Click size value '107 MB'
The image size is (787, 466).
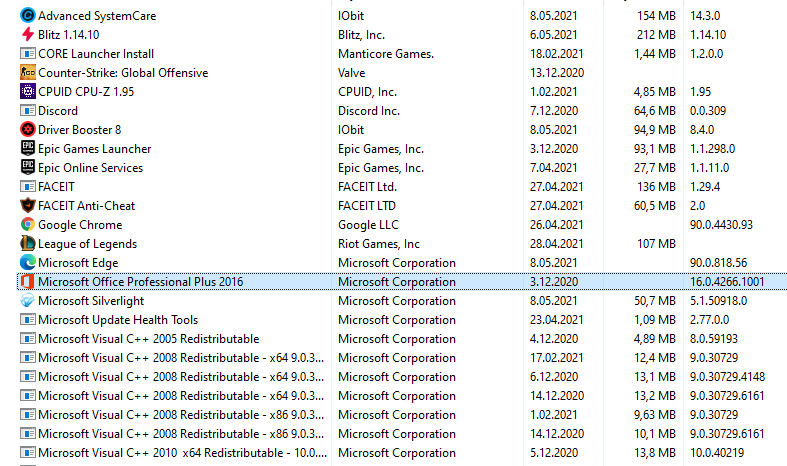tap(656, 244)
